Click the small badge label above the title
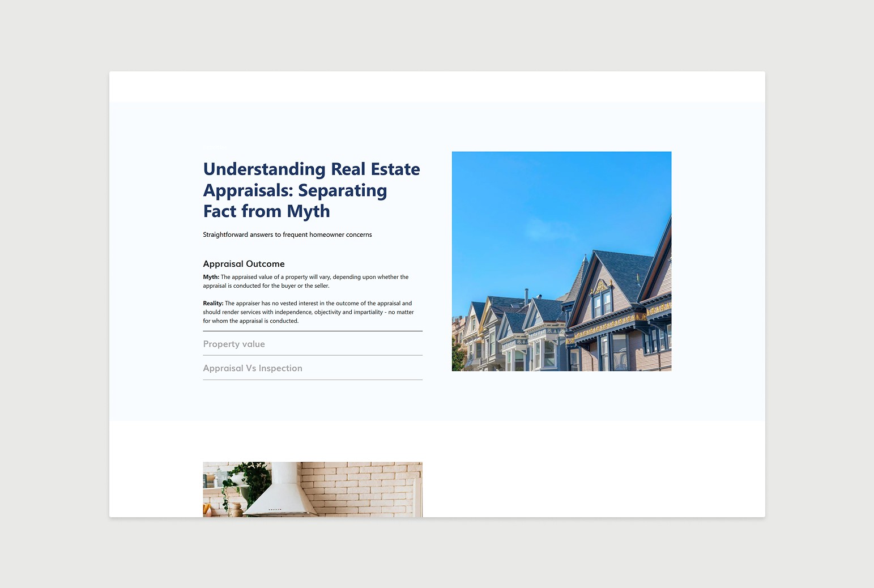Viewport: 874px width, 588px height. click(x=214, y=147)
